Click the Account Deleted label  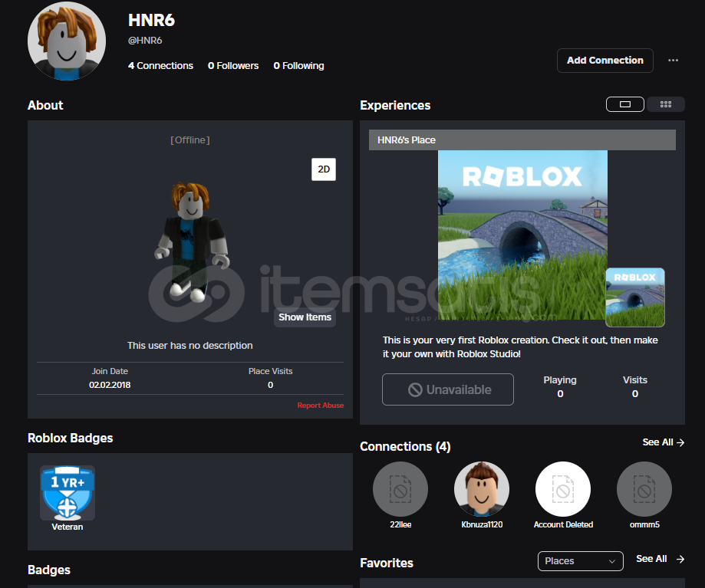click(563, 524)
